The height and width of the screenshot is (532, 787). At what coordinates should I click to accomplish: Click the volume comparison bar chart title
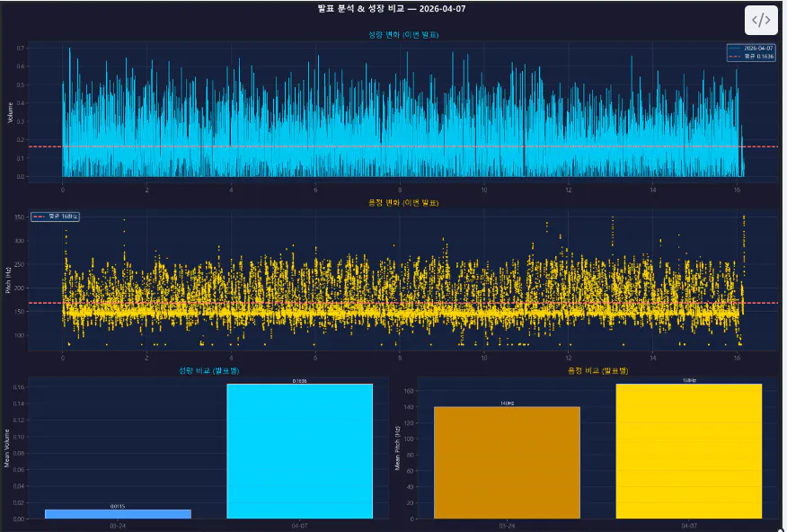click(x=208, y=370)
